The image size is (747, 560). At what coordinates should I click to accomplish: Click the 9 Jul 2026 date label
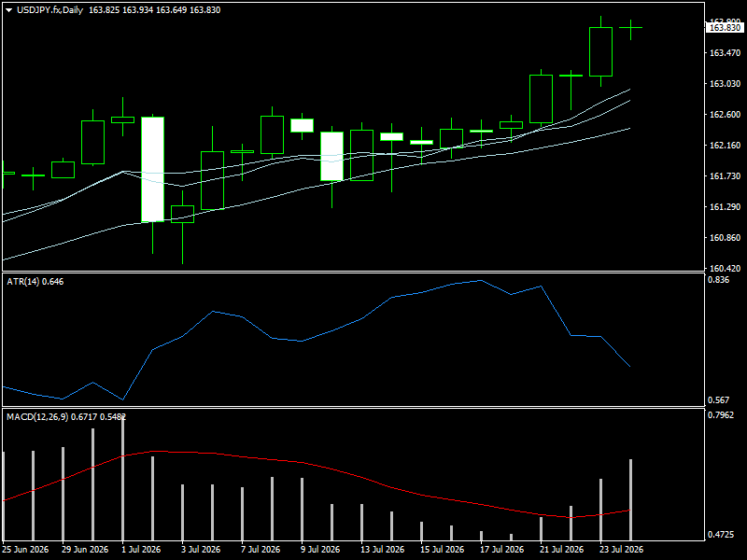click(320, 550)
